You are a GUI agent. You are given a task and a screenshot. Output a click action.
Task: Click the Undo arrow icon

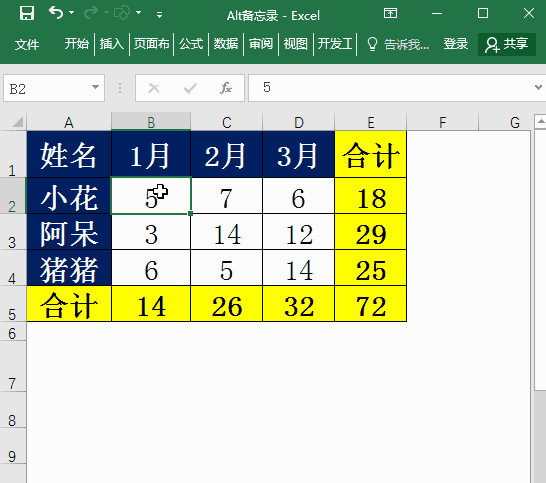point(56,13)
